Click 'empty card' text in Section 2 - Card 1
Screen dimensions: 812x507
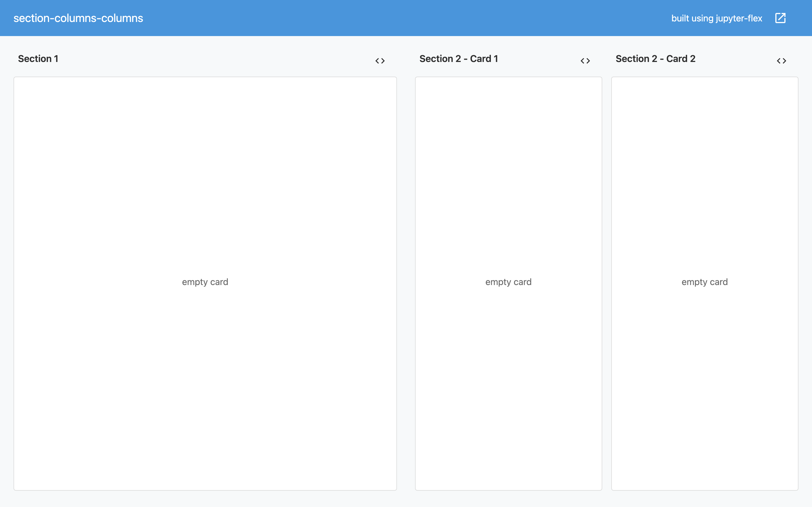pyautogui.click(x=508, y=282)
